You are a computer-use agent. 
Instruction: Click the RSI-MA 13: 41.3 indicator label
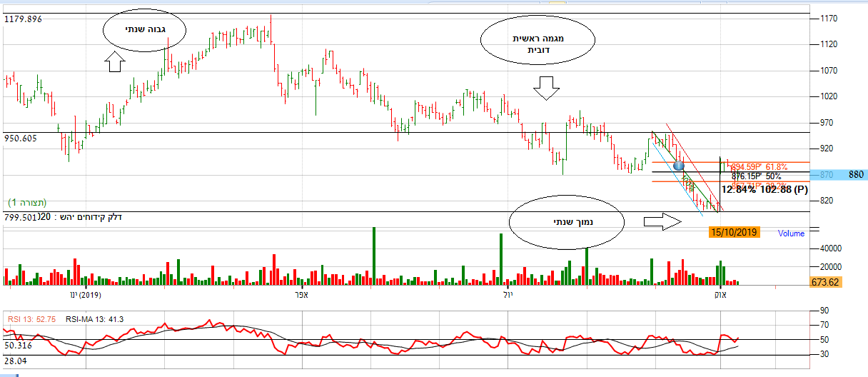click(x=94, y=319)
